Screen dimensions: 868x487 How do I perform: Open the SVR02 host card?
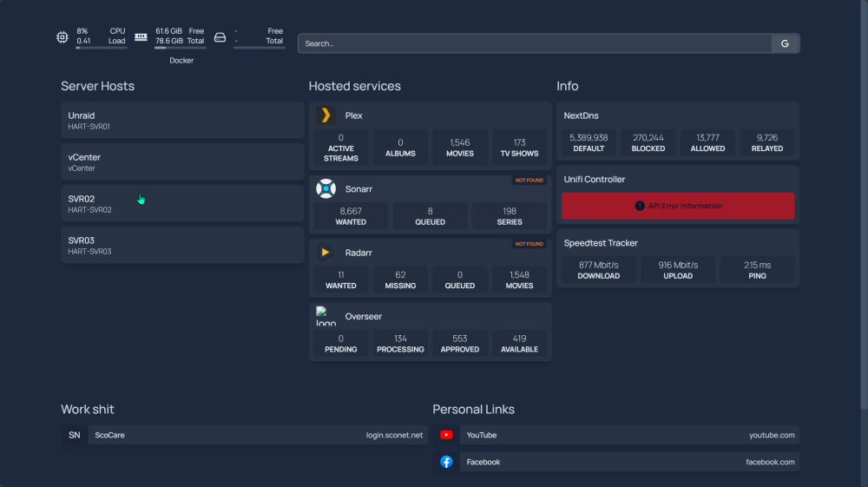coord(182,203)
